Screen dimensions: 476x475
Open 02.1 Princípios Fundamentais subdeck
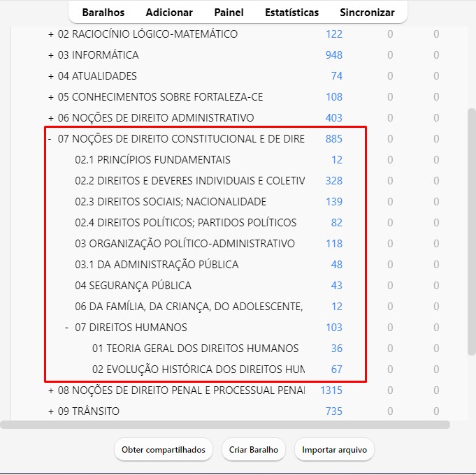point(152,160)
